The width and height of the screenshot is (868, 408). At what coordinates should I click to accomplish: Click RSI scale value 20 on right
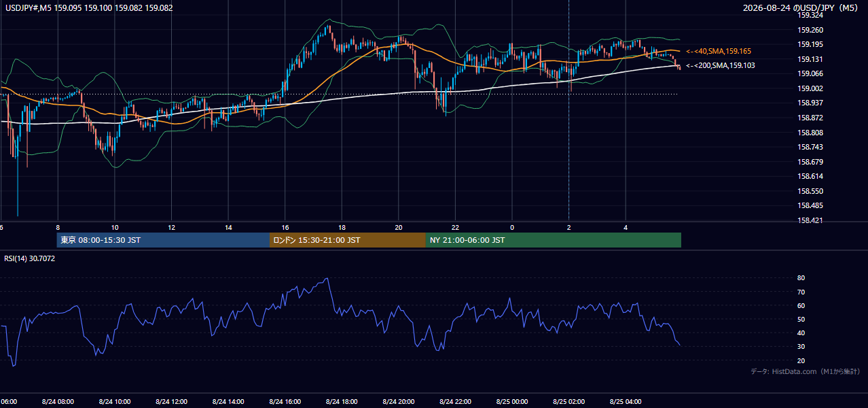[801, 360]
